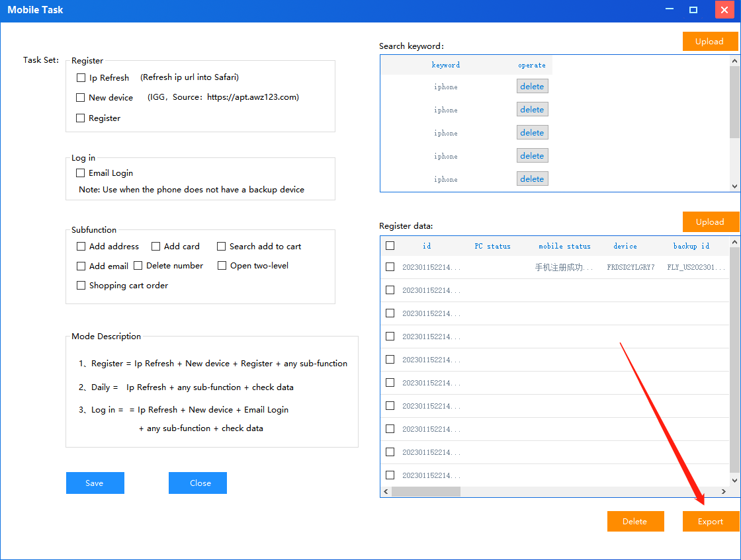Delete the second iphone keyword row
The height and width of the screenshot is (560, 741).
tap(532, 110)
